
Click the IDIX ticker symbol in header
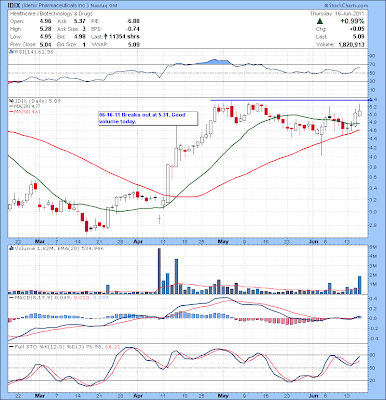[x=15, y=6]
